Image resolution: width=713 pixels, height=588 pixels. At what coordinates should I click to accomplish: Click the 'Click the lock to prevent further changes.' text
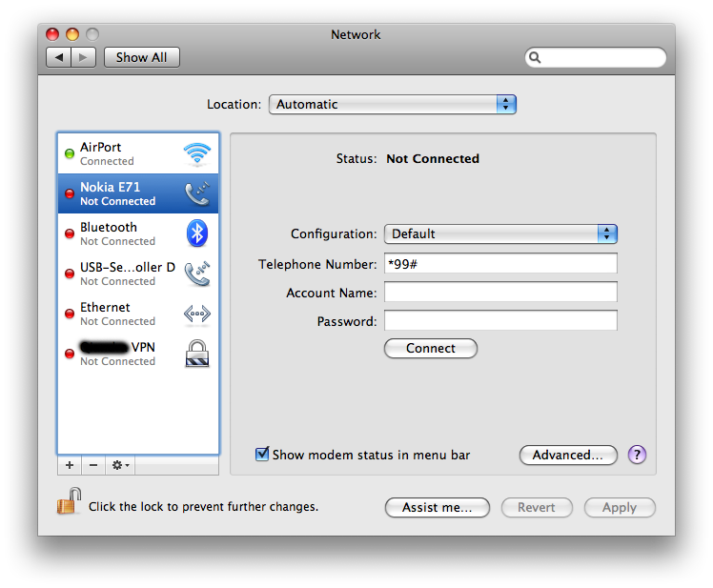coord(203,507)
